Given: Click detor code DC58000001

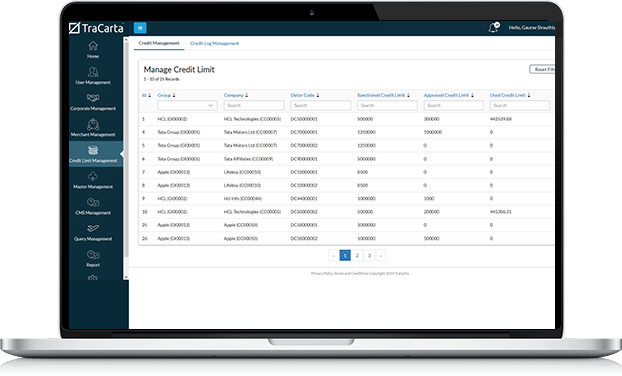Looking at the screenshot, I should (x=304, y=225).
